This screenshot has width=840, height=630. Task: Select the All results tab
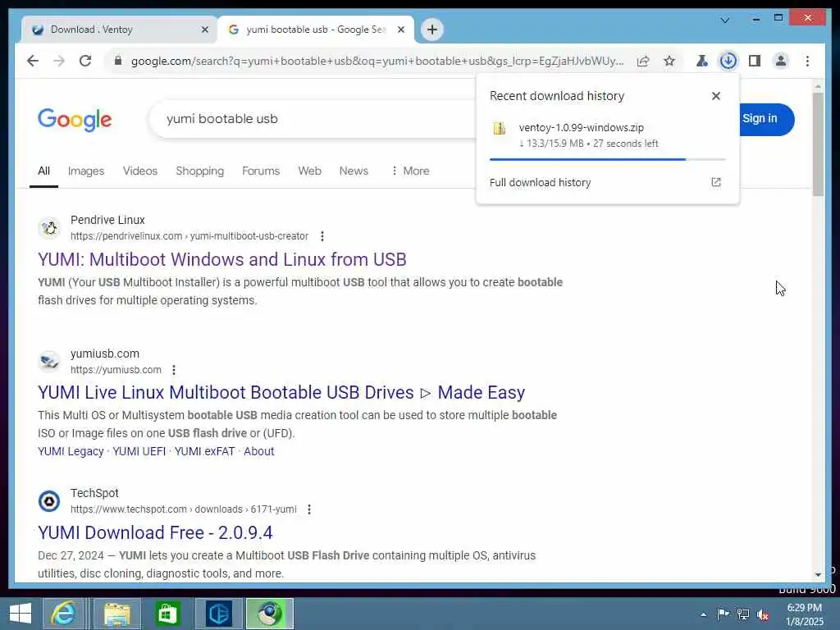[x=44, y=171]
